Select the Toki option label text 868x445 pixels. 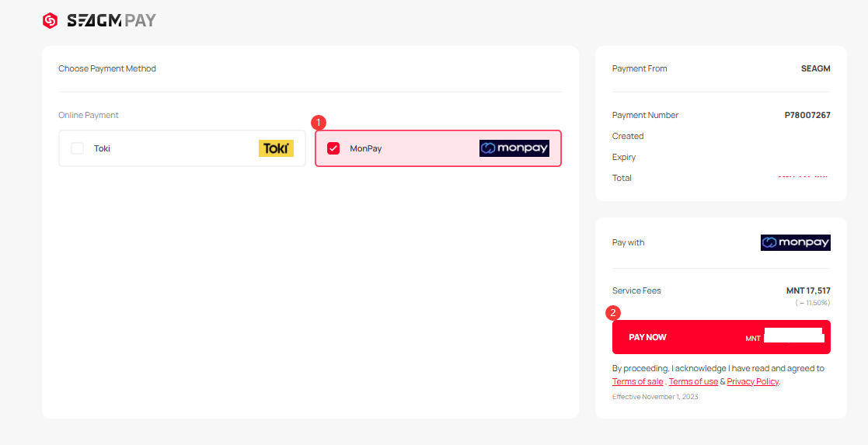[102, 148]
